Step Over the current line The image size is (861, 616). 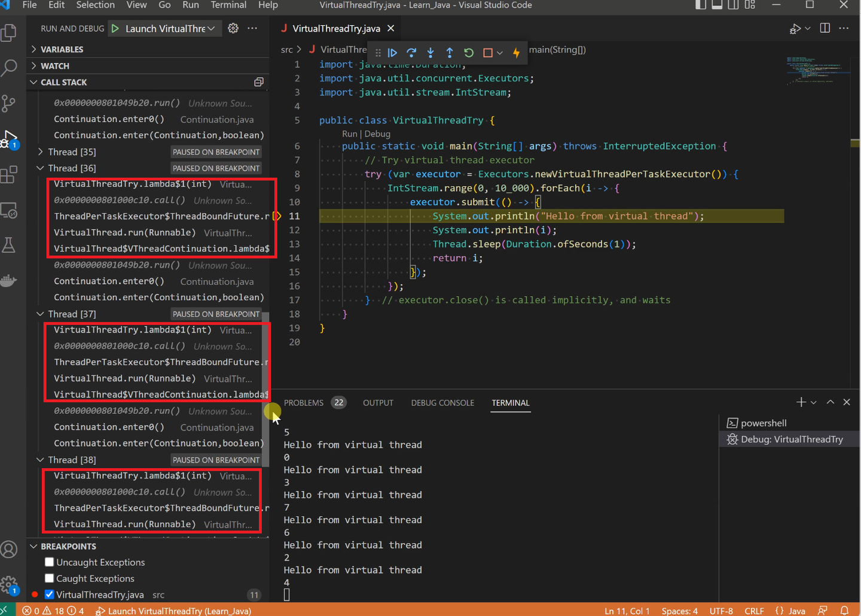[x=411, y=53]
